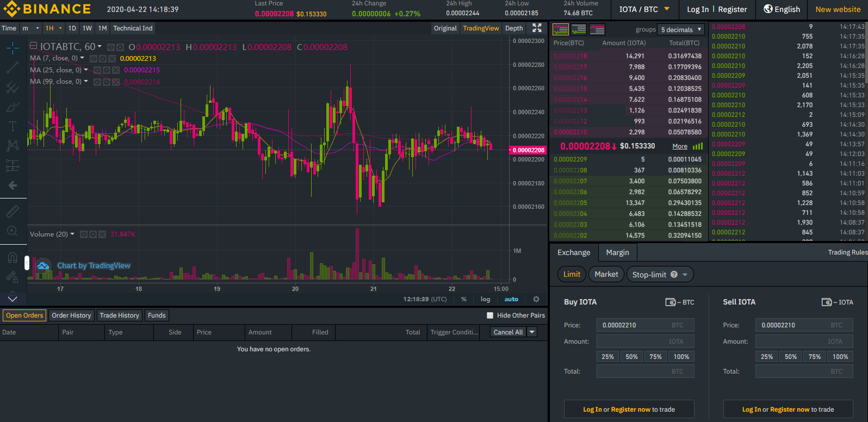Switch to Original chart view
This screenshot has height=422, width=868.
(445, 28)
